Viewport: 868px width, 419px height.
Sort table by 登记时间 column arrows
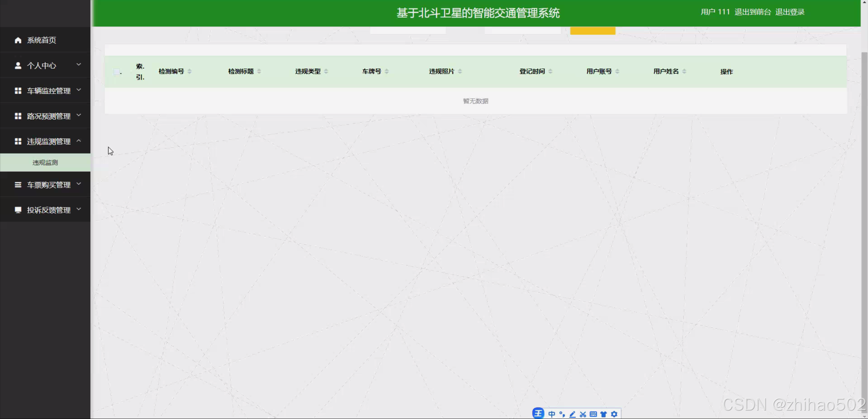550,71
